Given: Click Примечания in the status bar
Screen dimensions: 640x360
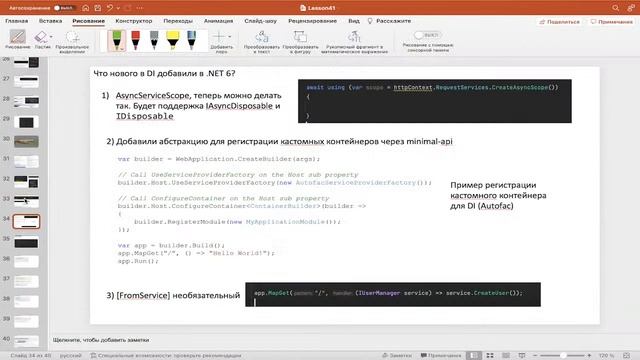Looking at the screenshot, I should [x=441, y=356].
